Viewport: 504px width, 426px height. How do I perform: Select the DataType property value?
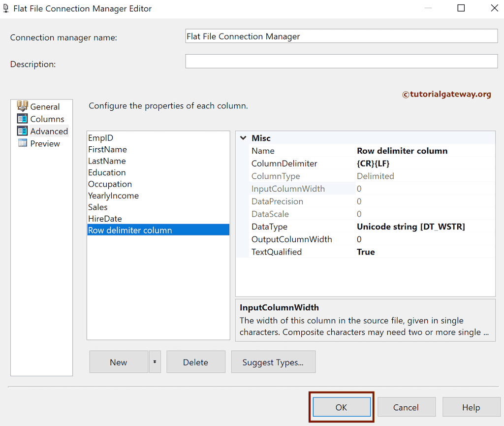[x=411, y=227]
